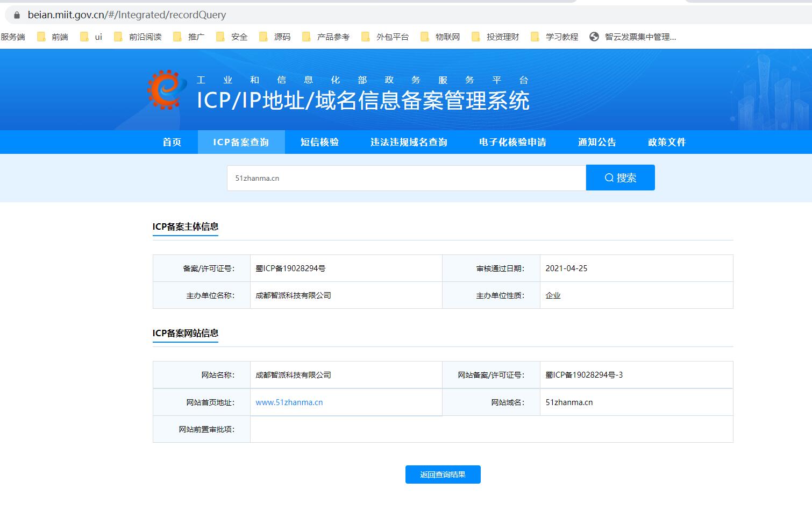Click the 网站域名 value 51zhanma.cn
Viewport: 812px width, 510px height.
(x=569, y=402)
